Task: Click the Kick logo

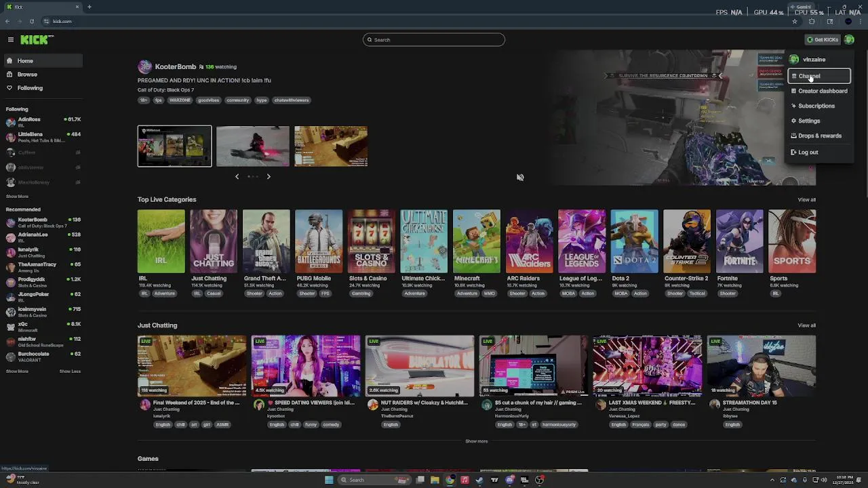Action: pyautogui.click(x=35, y=40)
